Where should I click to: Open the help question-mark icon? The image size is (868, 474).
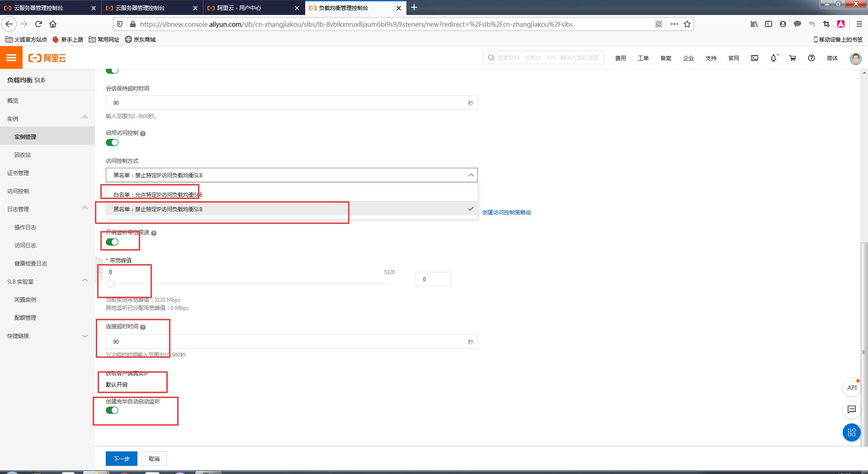(811, 58)
